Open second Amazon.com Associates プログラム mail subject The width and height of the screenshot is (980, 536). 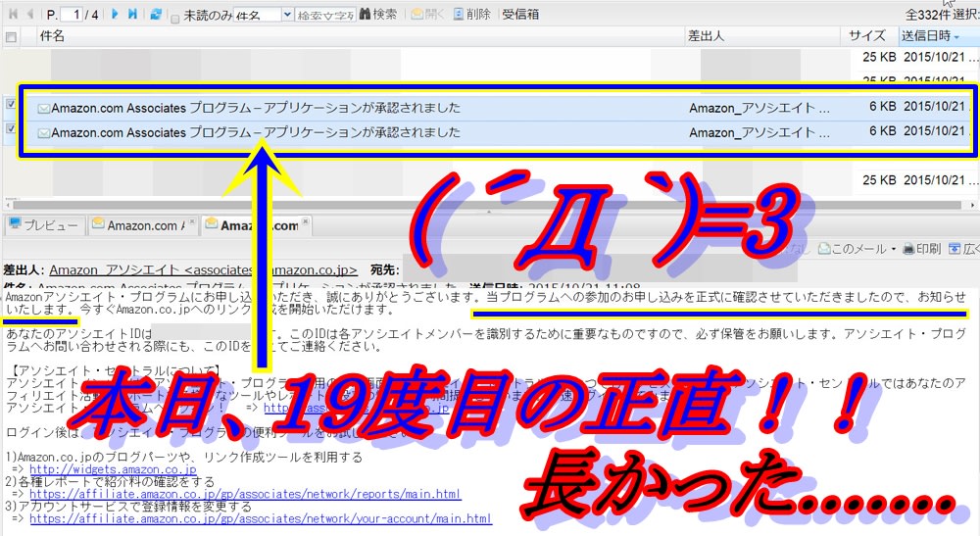(x=256, y=132)
